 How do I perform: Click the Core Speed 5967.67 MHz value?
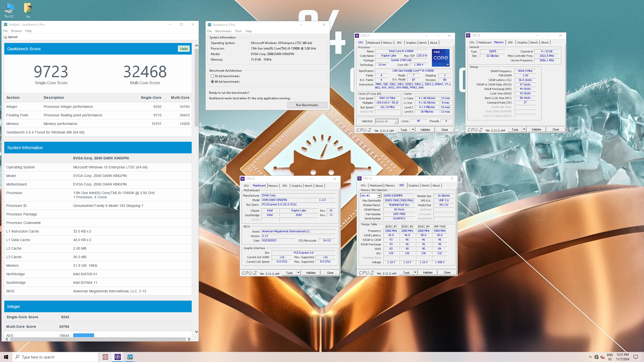[387, 98]
